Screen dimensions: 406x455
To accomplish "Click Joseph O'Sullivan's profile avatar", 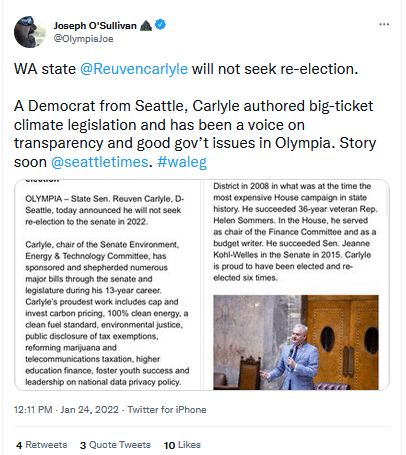I will pyautogui.click(x=30, y=32).
